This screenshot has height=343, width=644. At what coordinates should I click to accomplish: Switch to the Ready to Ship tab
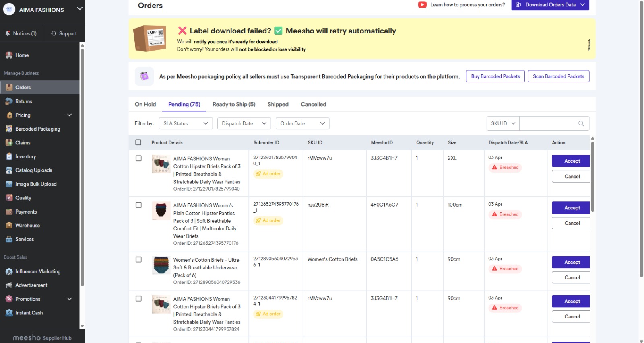[x=234, y=105]
